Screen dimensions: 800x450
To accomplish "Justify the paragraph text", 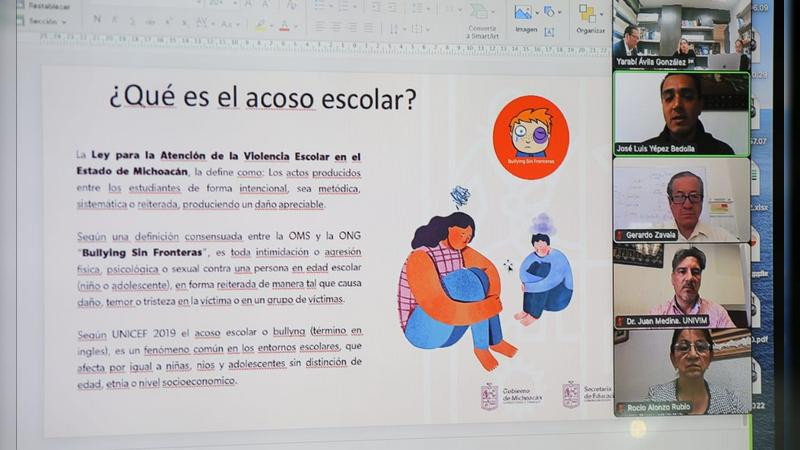I will 368,28.
